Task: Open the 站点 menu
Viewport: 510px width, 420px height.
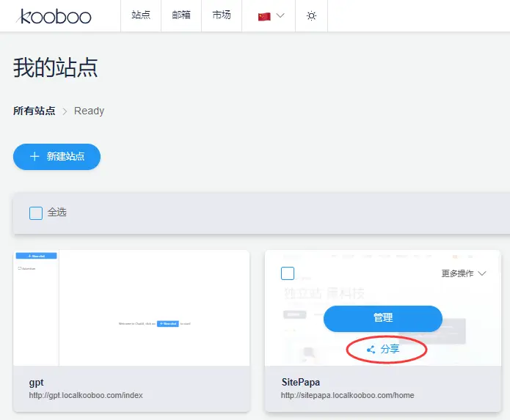Action: [x=141, y=15]
